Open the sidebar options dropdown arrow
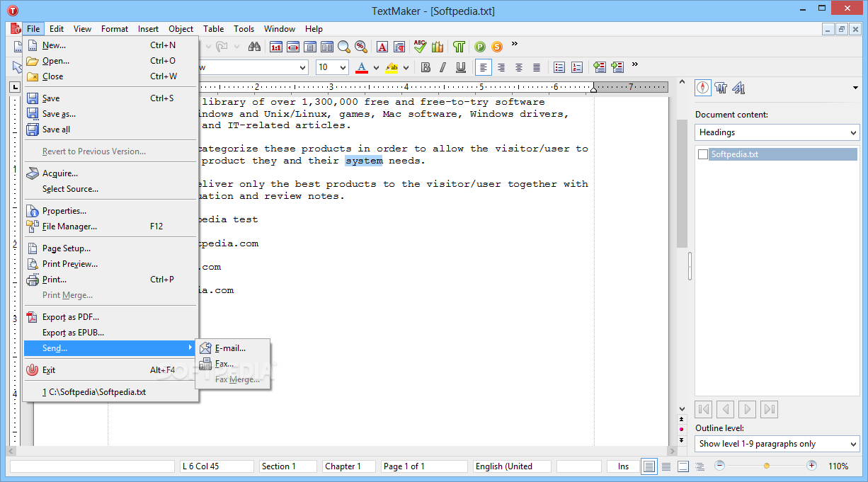 tap(855, 88)
